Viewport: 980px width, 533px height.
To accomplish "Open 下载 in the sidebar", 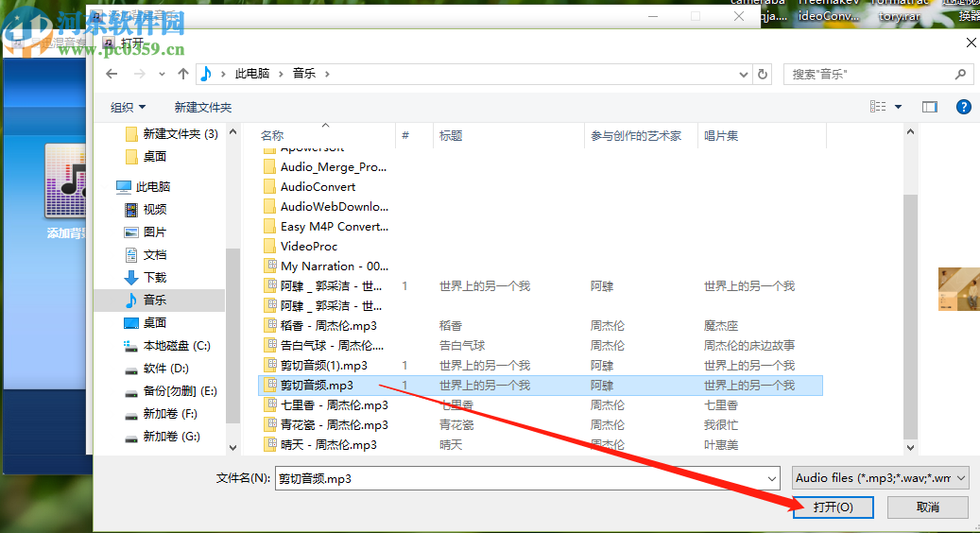I will coord(146,278).
